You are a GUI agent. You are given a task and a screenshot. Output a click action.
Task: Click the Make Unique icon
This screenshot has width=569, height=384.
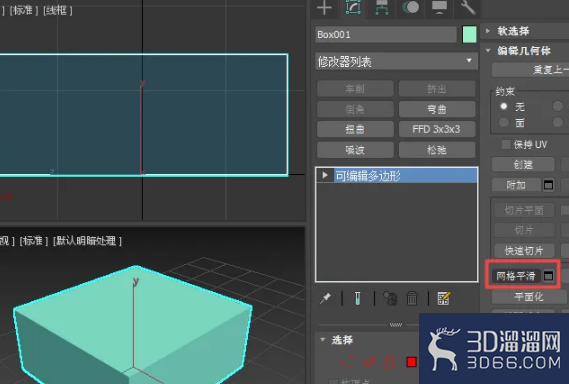(390, 299)
